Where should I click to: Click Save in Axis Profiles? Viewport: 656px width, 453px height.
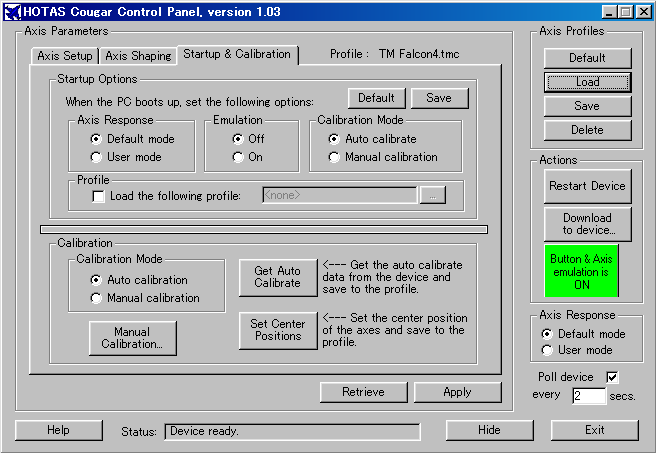click(587, 106)
